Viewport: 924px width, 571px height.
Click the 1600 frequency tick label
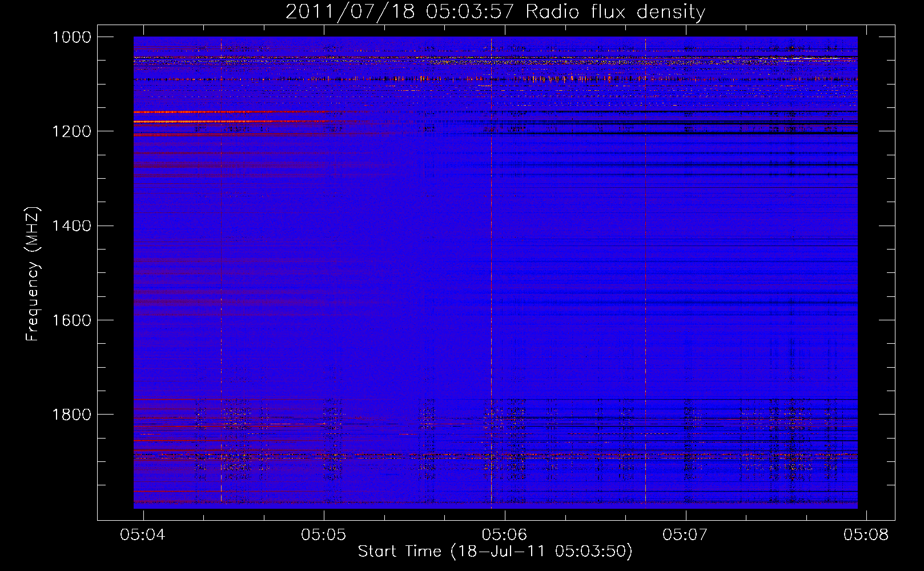(72, 320)
